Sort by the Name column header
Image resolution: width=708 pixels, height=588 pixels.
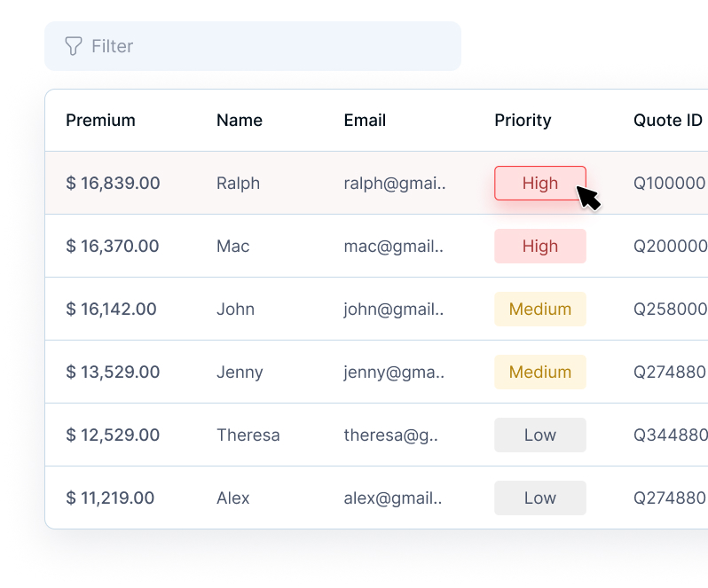240,121
